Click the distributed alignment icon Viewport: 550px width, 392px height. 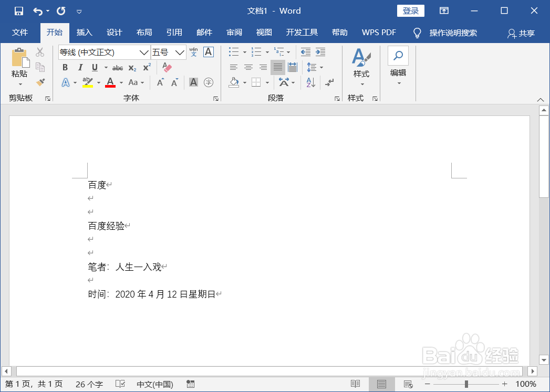tap(293, 67)
